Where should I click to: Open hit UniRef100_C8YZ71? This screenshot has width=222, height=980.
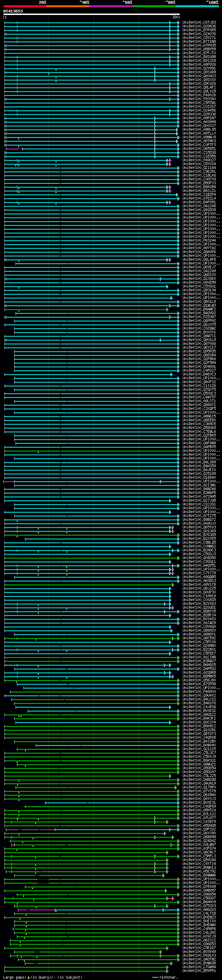pos(199,38)
